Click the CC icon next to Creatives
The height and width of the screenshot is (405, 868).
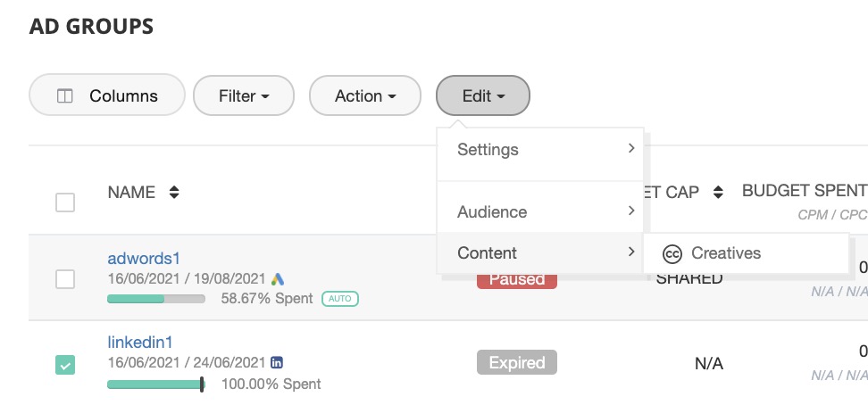point(672,253)
